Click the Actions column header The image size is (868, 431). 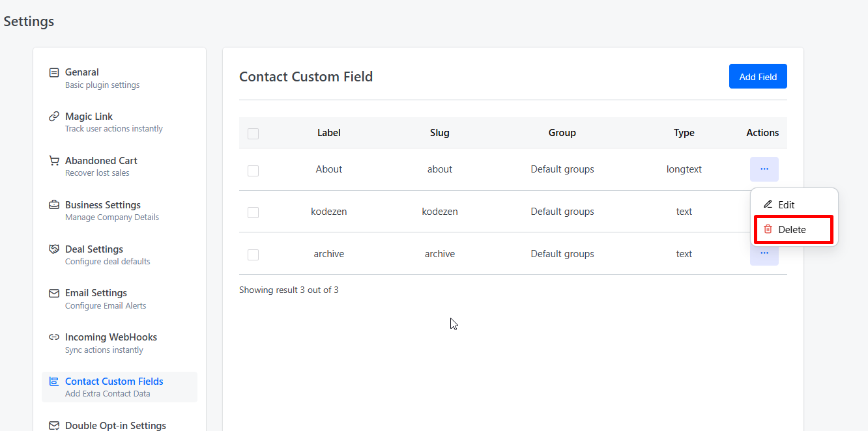(762, 133)
